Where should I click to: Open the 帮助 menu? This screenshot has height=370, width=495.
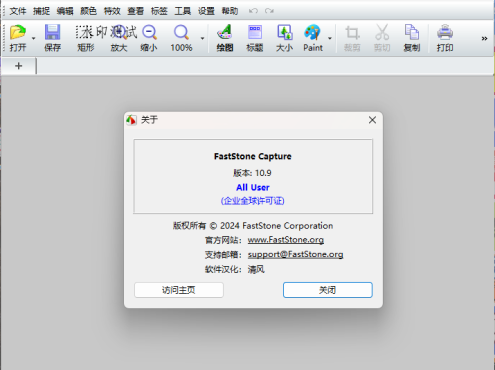click(x=230, y=11)
